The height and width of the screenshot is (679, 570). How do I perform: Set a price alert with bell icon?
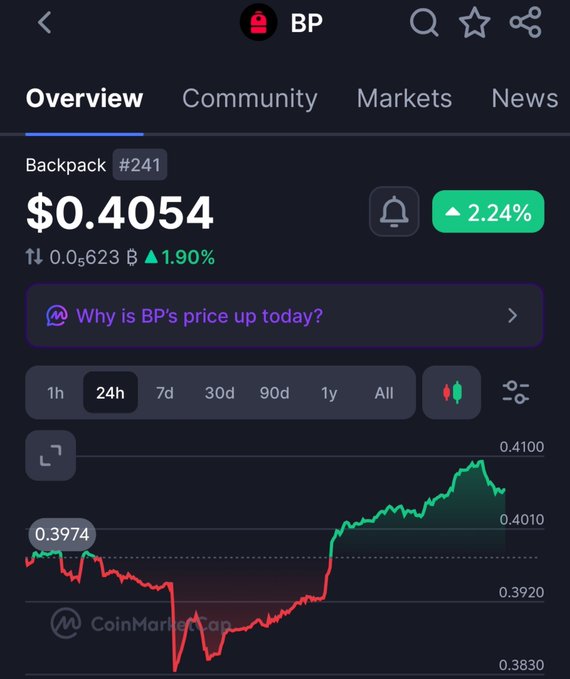pos(394,212)
